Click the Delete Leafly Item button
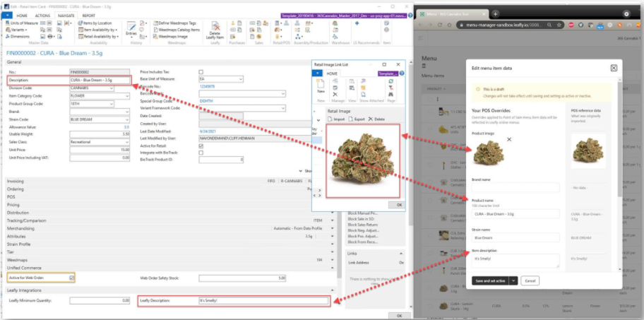644x320 pixels. click(x=215, y=31)
